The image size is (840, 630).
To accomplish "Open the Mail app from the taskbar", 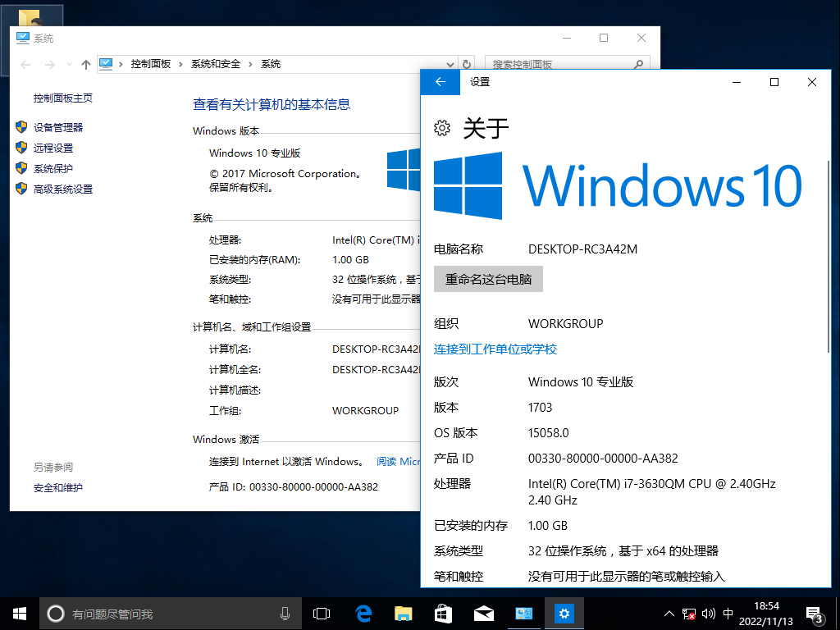I will tap(484, 614).
